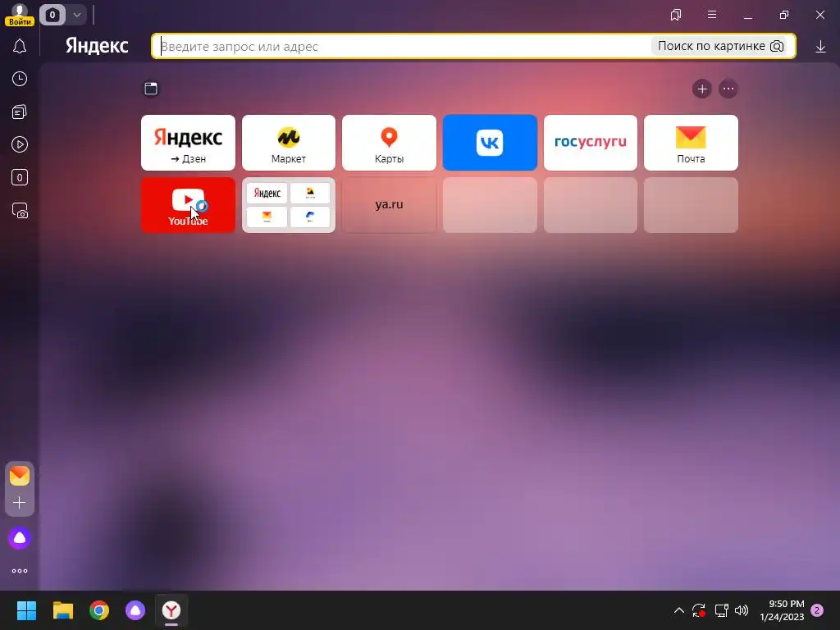Click the Яндекс logo
This screenshot has width=840, height=630.
click(97, 46)
